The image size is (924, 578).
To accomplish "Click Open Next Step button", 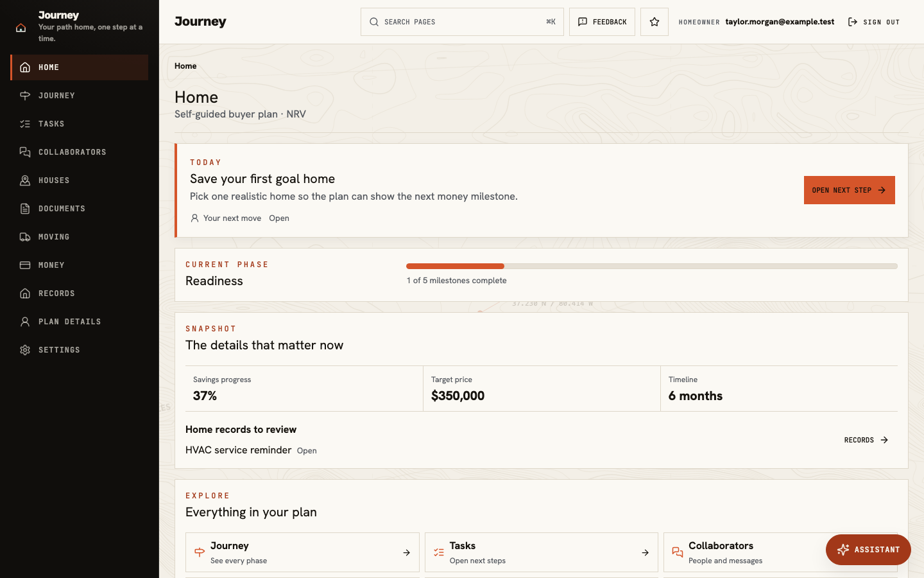I will pos(849,190).
